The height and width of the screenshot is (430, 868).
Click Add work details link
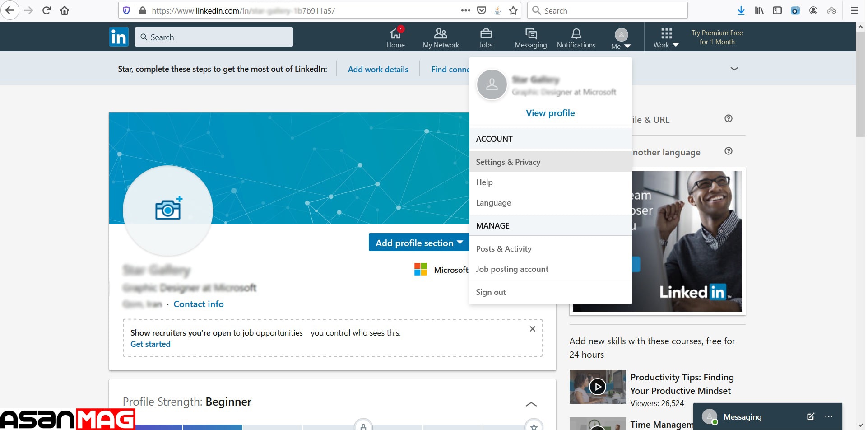tap(378, 69)
